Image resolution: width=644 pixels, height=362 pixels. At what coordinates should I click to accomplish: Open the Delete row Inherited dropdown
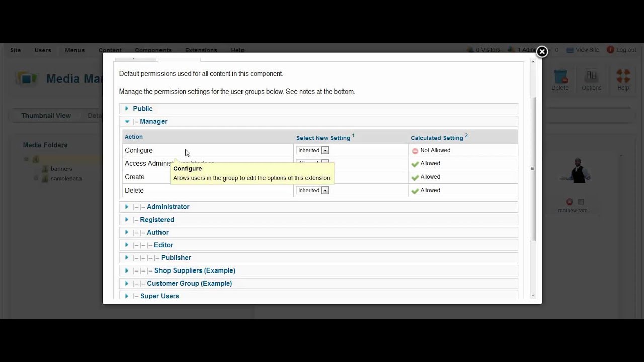[312, 190]
